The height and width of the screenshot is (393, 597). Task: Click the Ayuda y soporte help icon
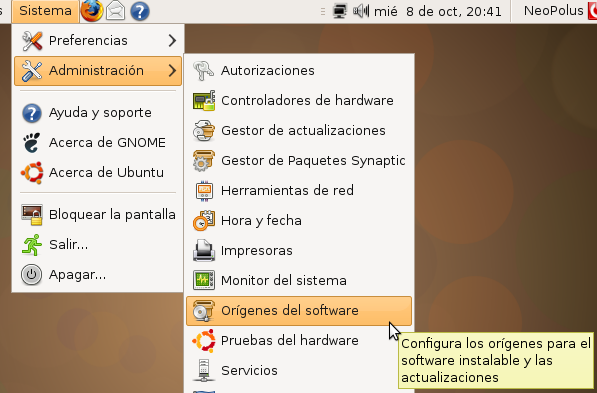pyautogui.click(x=32, y=113)
